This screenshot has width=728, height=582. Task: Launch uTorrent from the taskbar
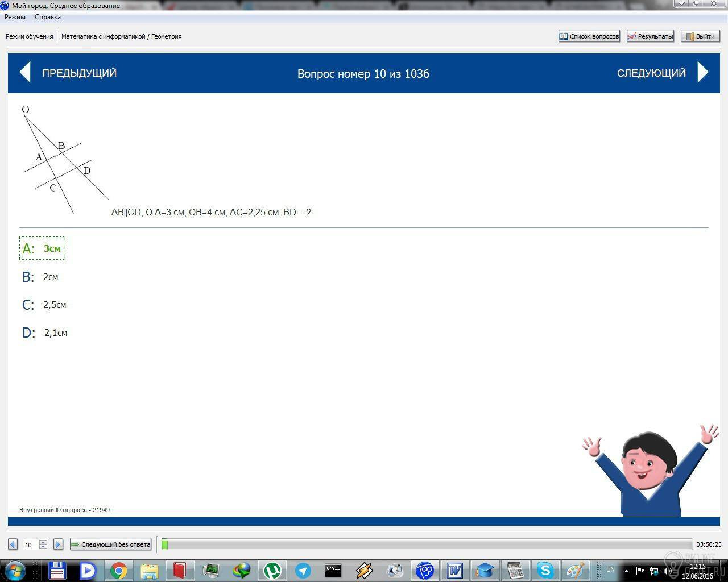tap(272, 570)
